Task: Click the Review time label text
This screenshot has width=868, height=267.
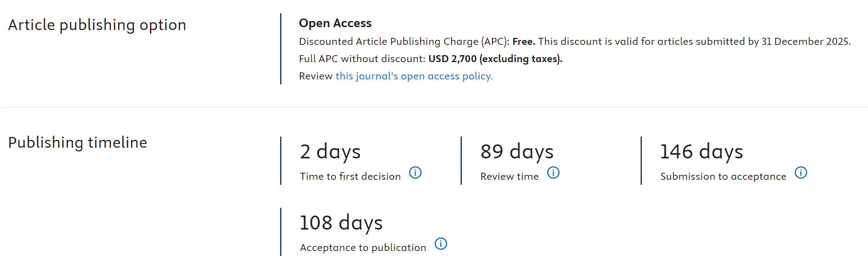Action: point(510,176)
